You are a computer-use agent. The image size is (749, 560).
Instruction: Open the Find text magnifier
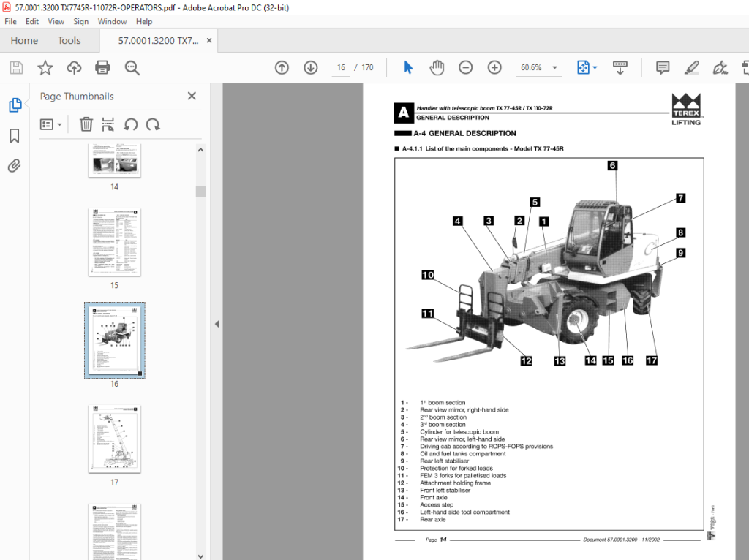(132, 68)
